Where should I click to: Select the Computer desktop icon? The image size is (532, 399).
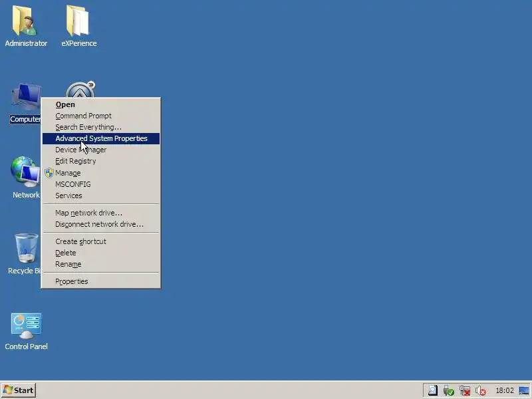[x=26, y=104]
